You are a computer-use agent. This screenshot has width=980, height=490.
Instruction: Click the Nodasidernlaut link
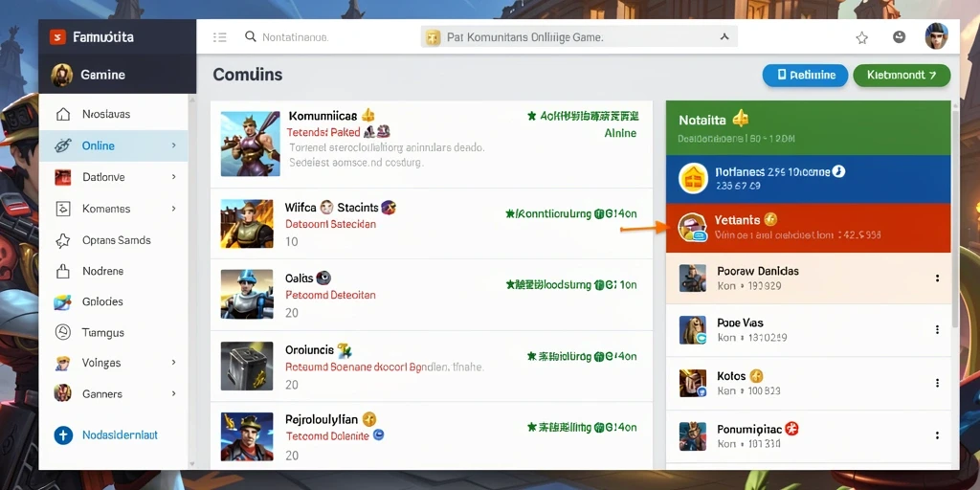(120, 435)
